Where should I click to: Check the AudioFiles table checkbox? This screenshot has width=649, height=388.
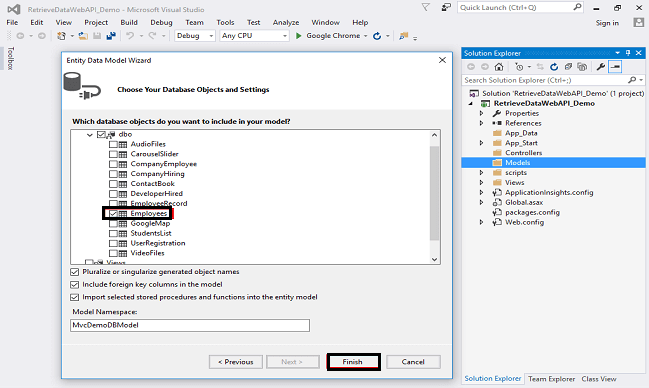[x=113, y=145]
